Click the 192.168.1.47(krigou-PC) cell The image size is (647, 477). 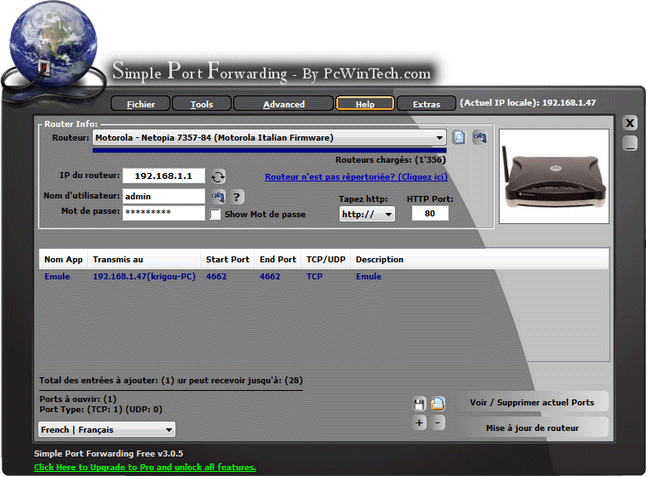point(144,276)
